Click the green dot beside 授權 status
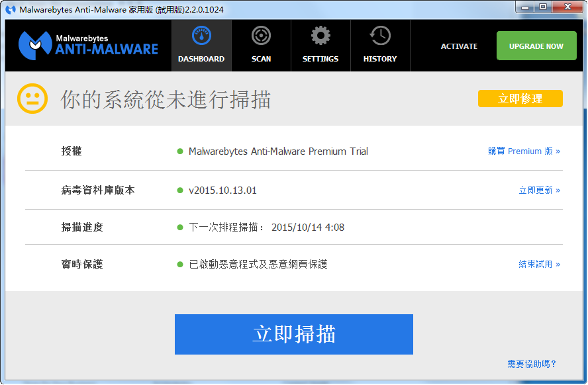Image resolution: width=588 pixels, height=385 pixels. [180, 151]
